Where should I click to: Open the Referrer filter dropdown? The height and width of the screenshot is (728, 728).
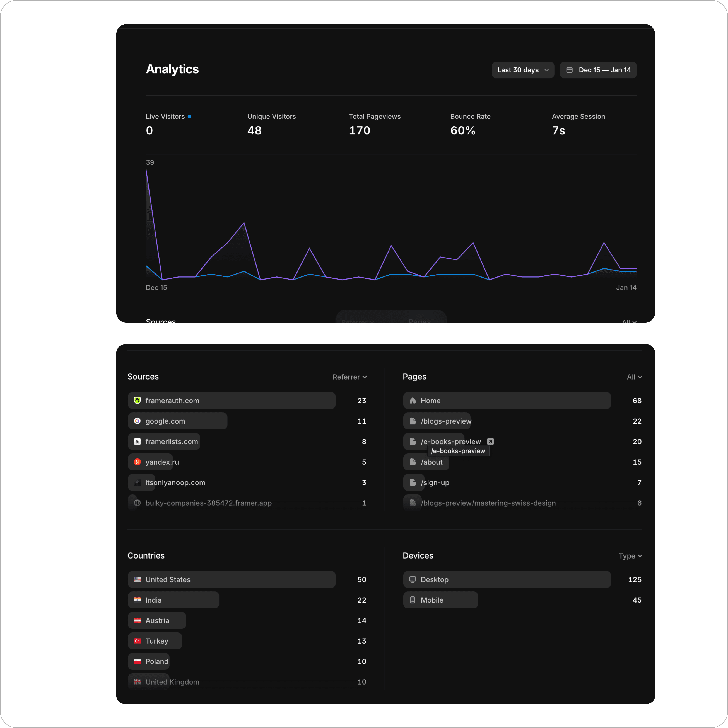pos(349,376)
